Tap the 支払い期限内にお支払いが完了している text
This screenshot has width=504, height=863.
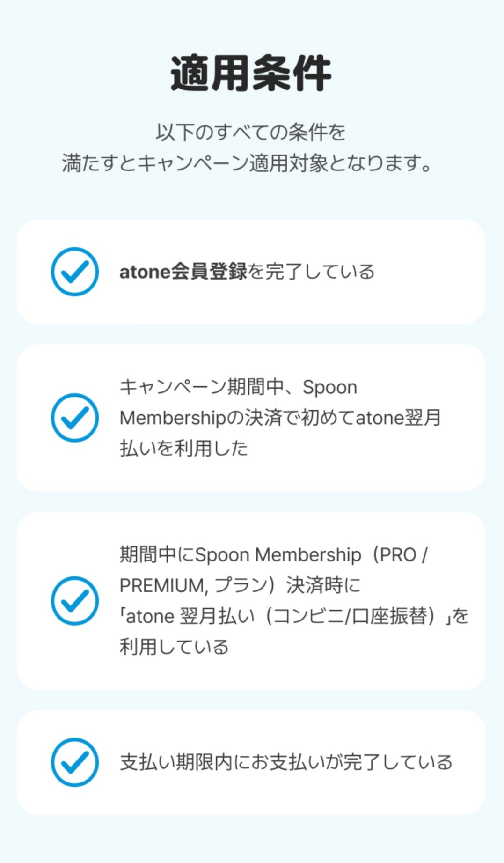(286, 762)
